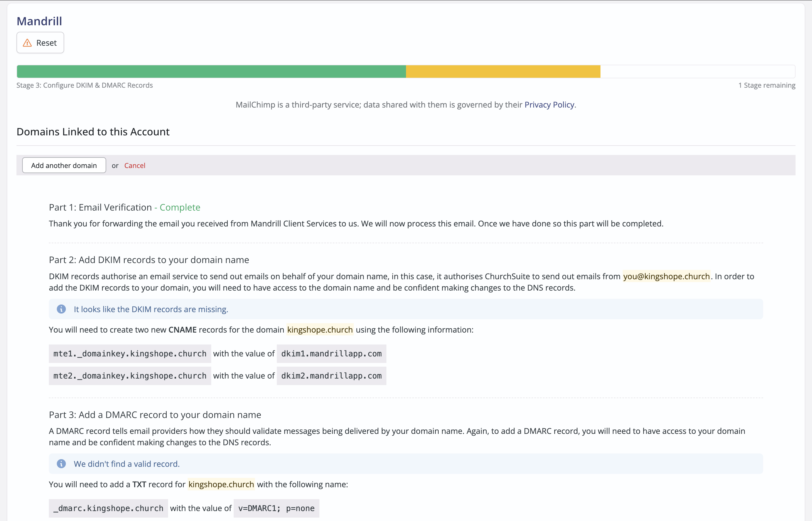This screenshot has height=521, width=812.
Task: Select mte2._domainkey.kingshope.church record name
Action: point(130,375)
